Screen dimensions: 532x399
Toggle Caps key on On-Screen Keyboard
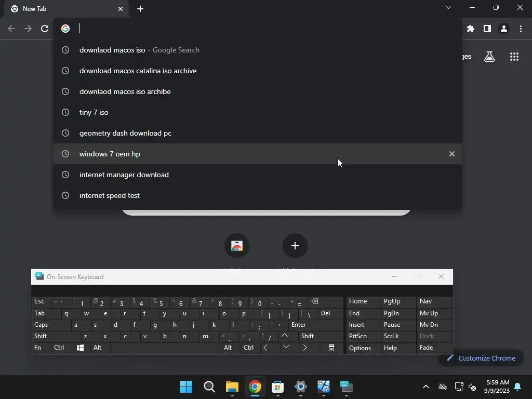click(51, 325)
